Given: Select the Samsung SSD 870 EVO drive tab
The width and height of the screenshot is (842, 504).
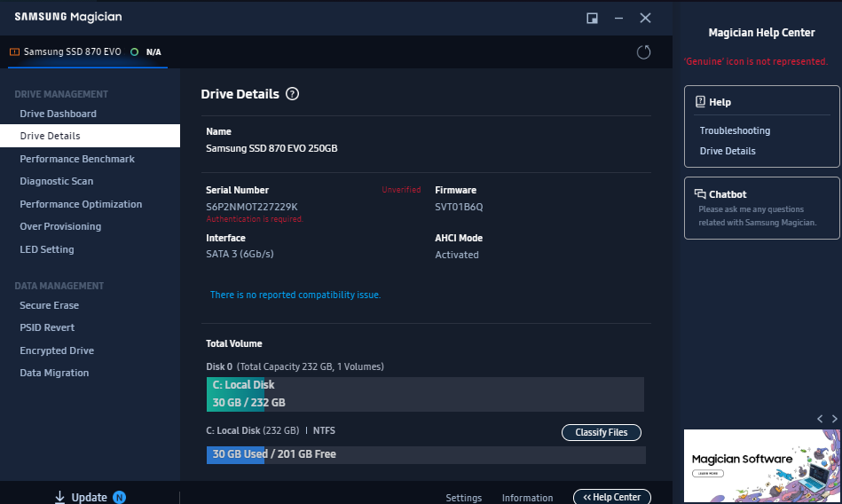Looking at the screenshot, I should pyautogui.click(x=88, y=52).
